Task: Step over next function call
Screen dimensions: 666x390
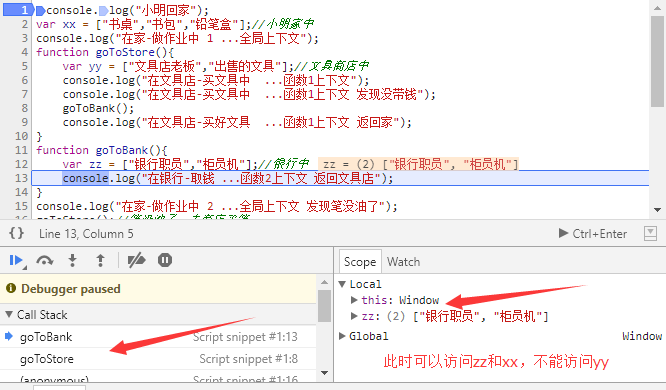Action: 45,260
